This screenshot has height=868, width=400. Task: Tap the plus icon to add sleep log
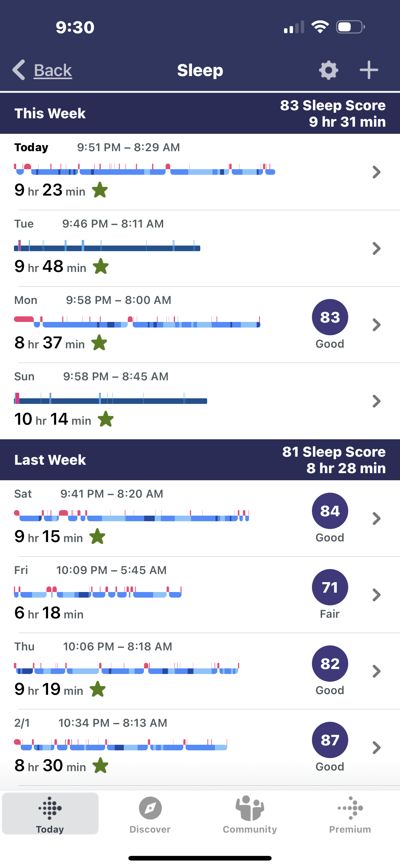[369, 70]
